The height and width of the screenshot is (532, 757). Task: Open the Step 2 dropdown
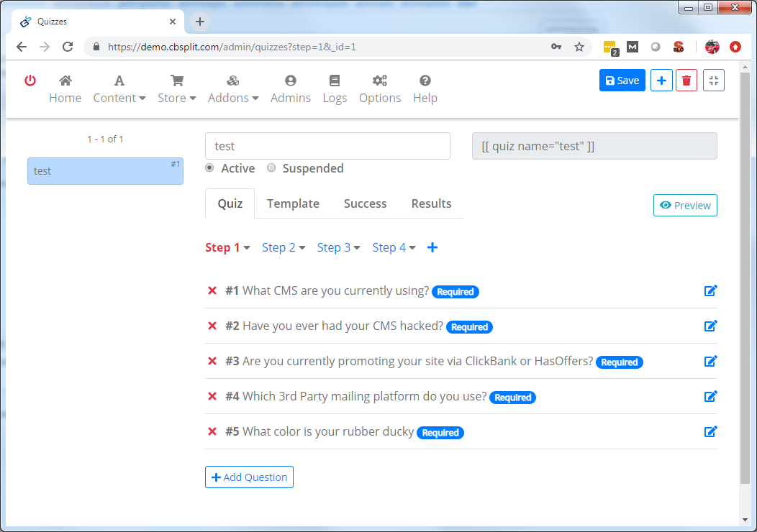[284, 247]
